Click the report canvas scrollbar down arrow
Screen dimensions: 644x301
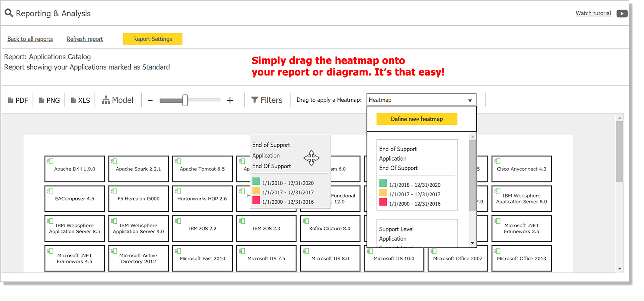620,268
